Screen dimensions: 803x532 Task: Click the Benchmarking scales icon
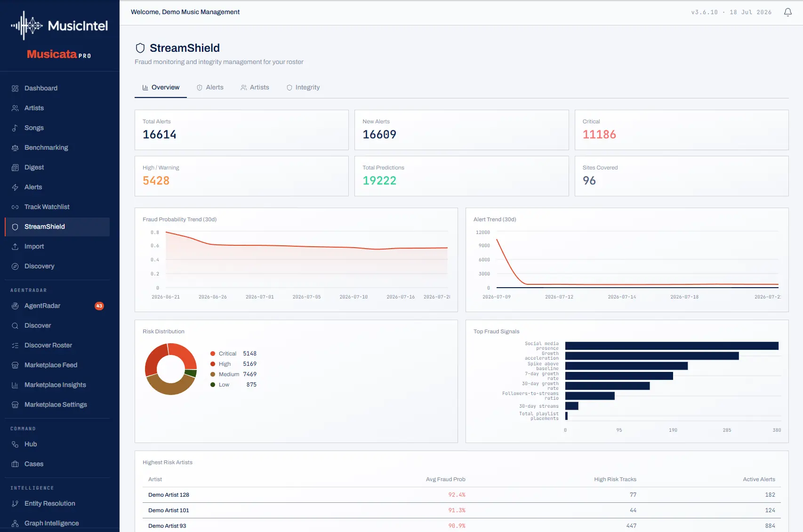[x=15, y=148]
